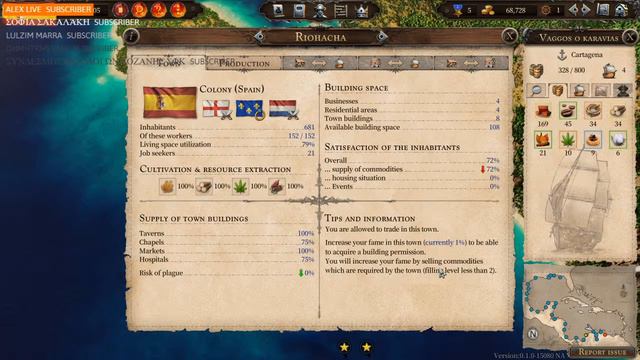The width and height of the screenshot is (640, 360).
Task: Click the ship icon beside 4
Action: tap(609, 70)
